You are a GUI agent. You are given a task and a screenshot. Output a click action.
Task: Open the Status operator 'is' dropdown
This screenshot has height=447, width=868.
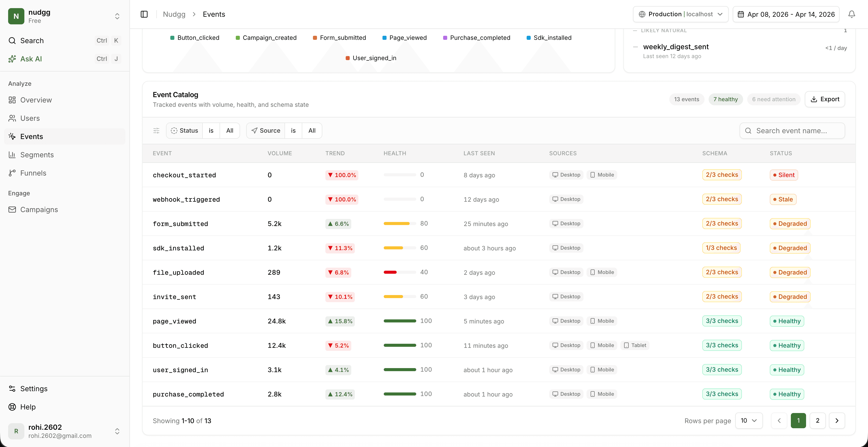[211, 131]
